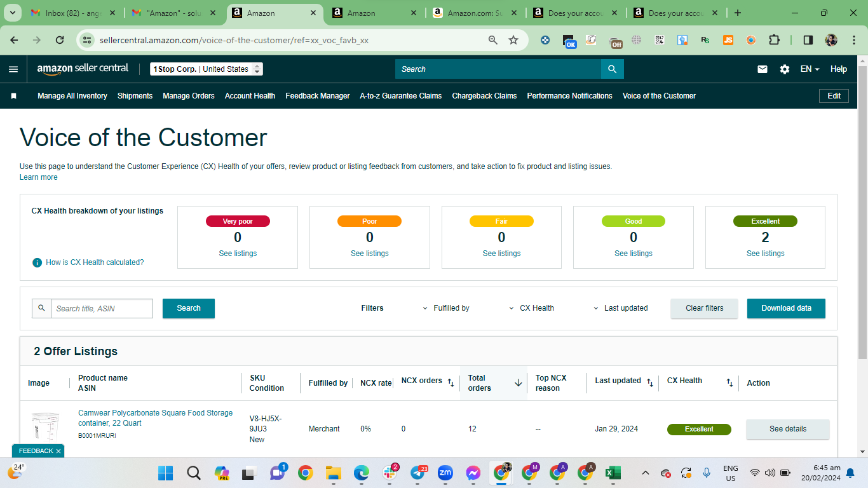Open Manage Orders from the navigation bar
This screenshot has height=488, width=868.
pyautogui.click(x=189, y=96)
